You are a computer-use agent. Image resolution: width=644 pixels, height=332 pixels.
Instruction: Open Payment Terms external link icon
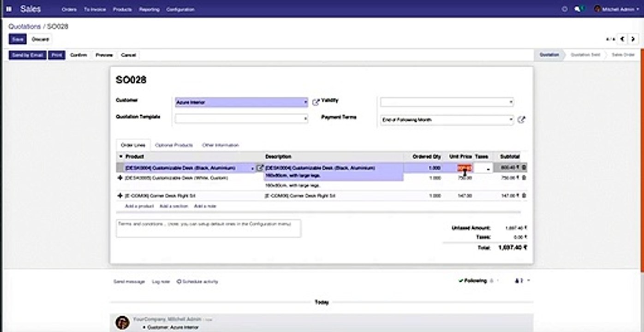coord(521,119)
